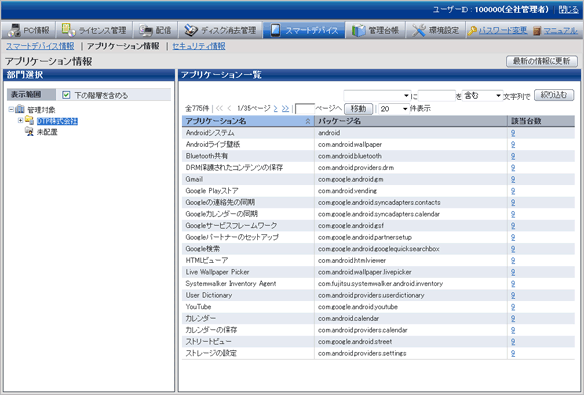Click the 配信 distribution icon

pos(146,30)
